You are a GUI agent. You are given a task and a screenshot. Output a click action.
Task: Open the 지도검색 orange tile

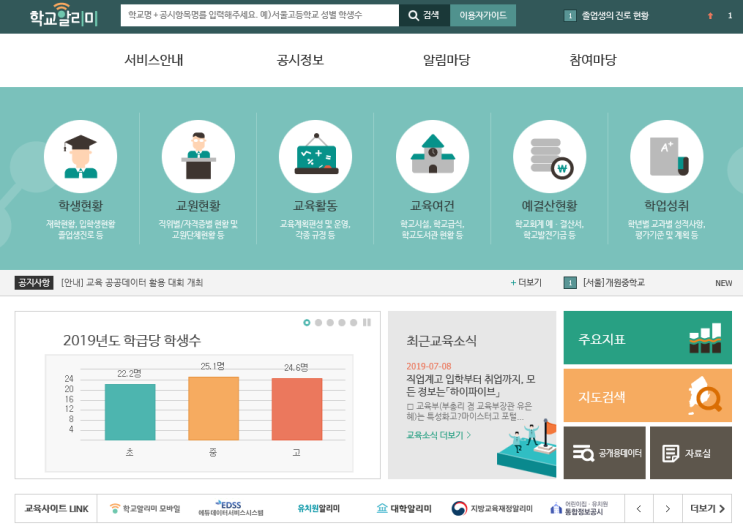pos(647,395)
